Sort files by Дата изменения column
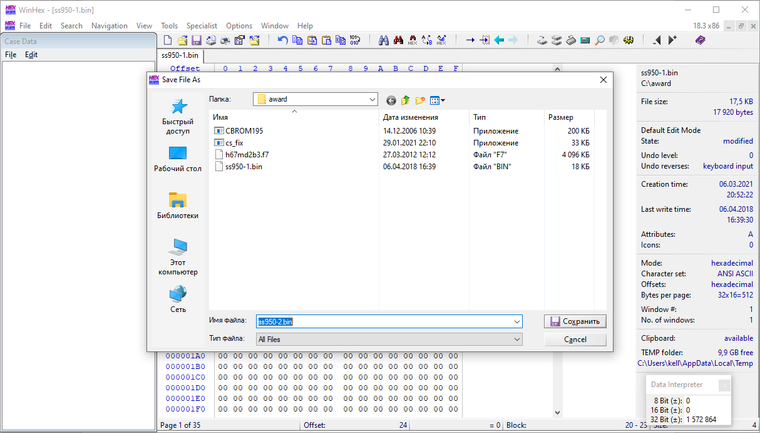The width and height of the screenshot is (760, 433). pos(424,117)
